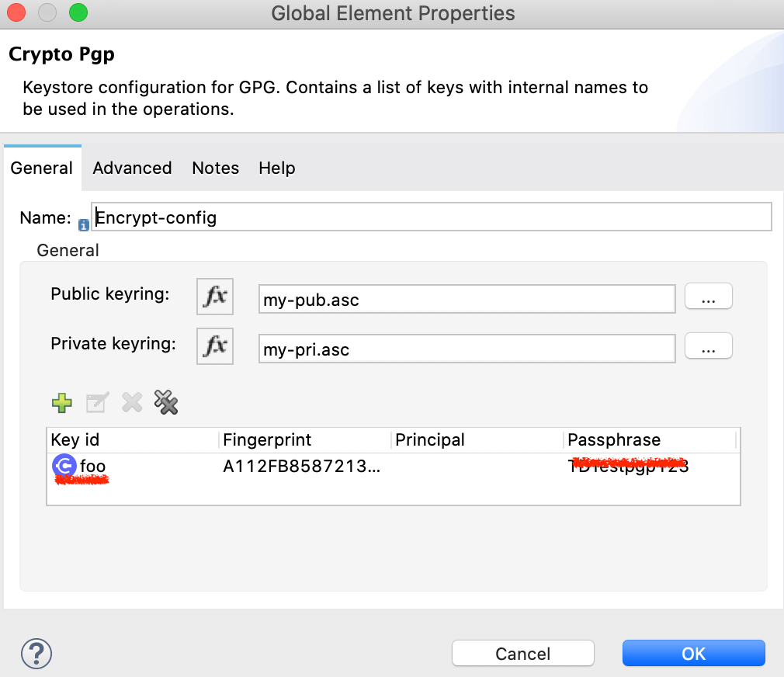Click the blue key icon next to foo
This screenshot has height=677, width=784.
[x=64, y=466]
